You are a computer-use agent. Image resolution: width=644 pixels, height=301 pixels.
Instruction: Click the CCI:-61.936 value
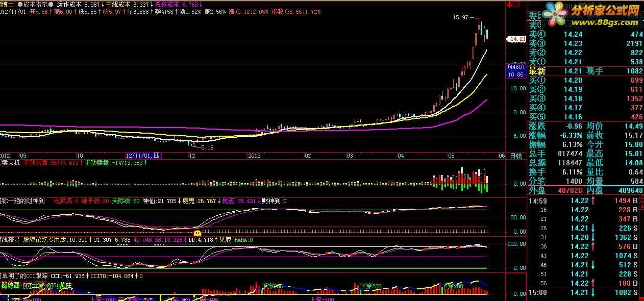coord(67,276)
